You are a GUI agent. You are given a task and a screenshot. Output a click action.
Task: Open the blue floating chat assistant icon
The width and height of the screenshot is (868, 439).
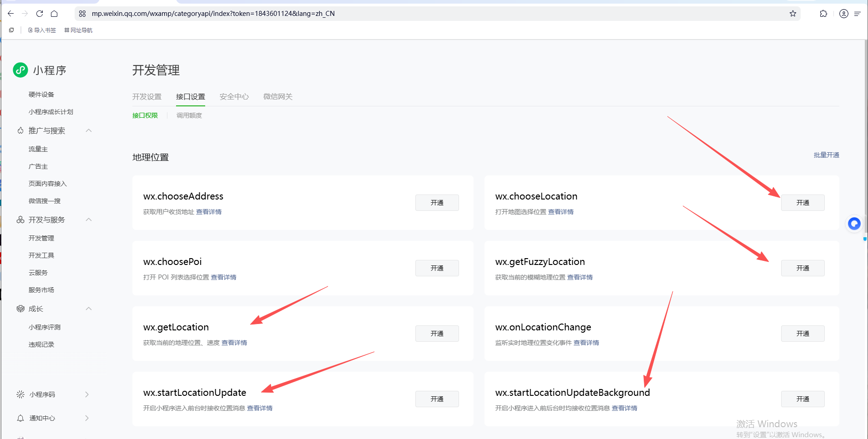click(854, 224)
